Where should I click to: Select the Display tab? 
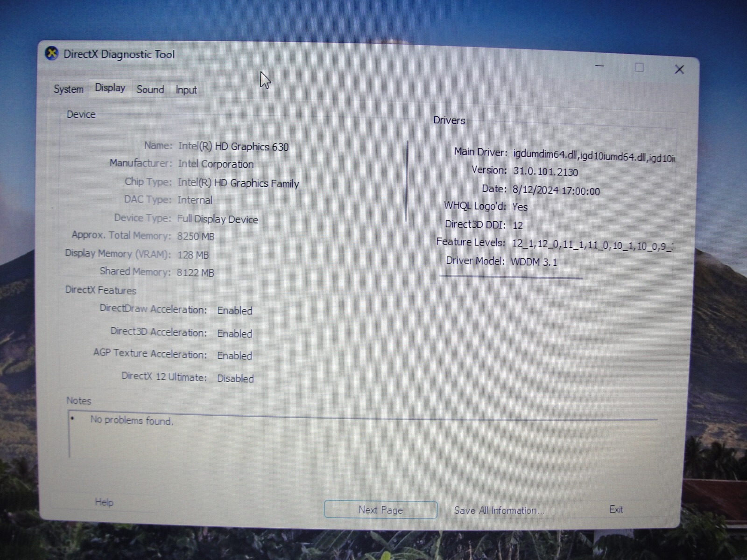pyautogui.click(x=110, y=88)
